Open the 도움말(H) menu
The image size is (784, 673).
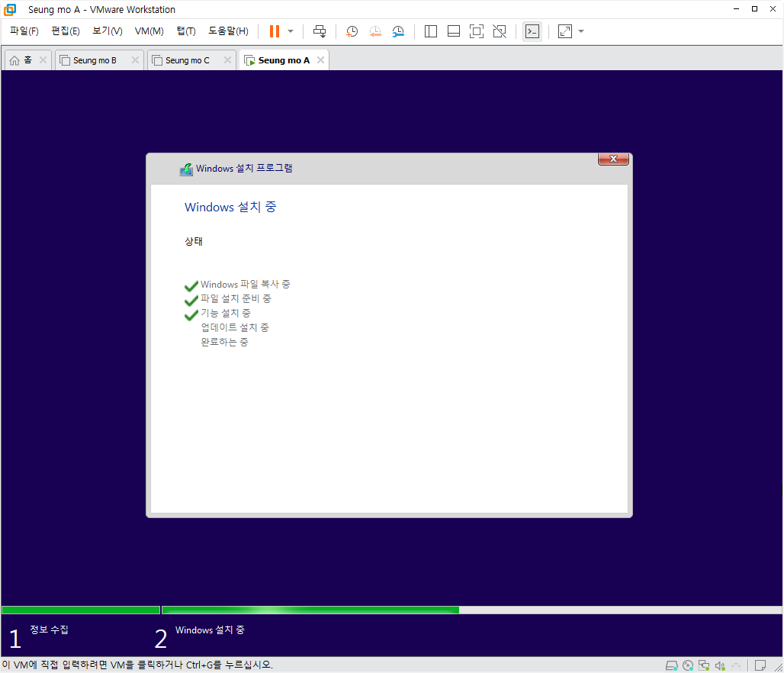click(x=229, y=31)
